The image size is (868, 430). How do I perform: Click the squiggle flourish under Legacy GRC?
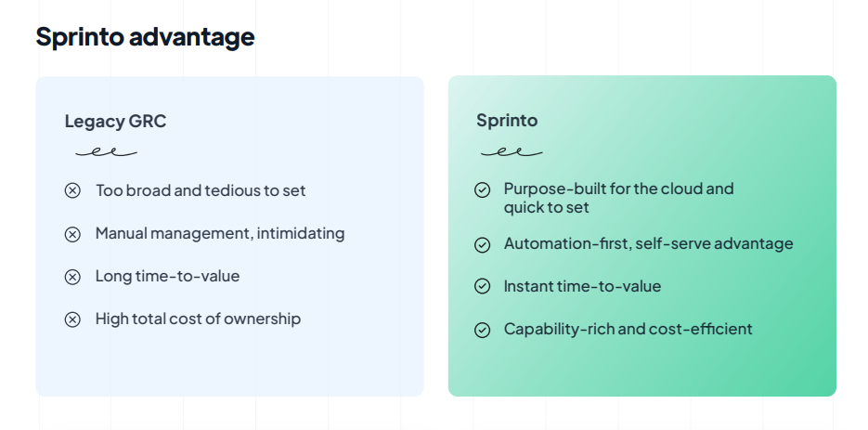(x=106, y=151)
